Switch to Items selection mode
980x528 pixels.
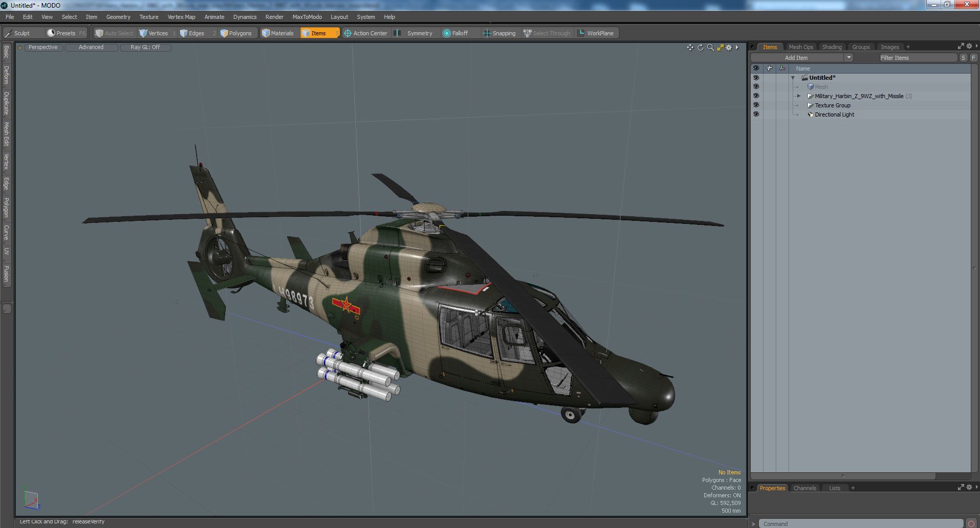(x=319, y=33)
